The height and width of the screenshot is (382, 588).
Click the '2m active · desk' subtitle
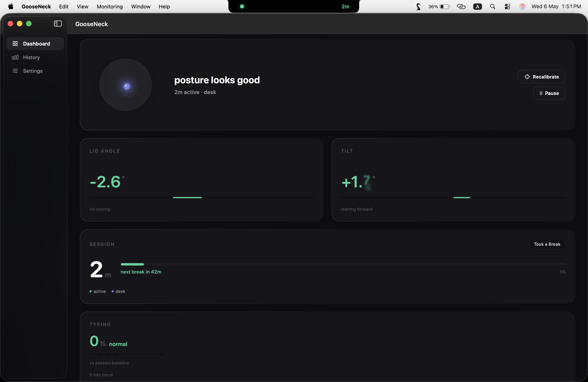195,92
